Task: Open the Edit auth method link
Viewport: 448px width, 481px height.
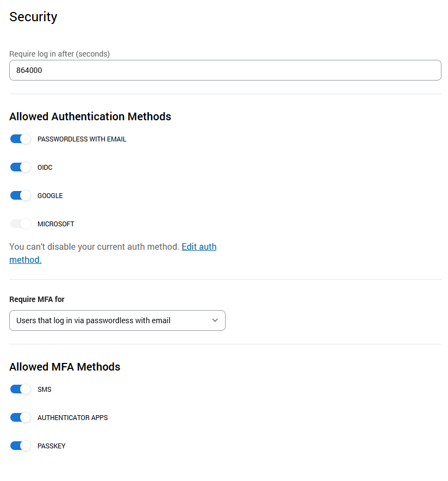Action: coord(198,247)
